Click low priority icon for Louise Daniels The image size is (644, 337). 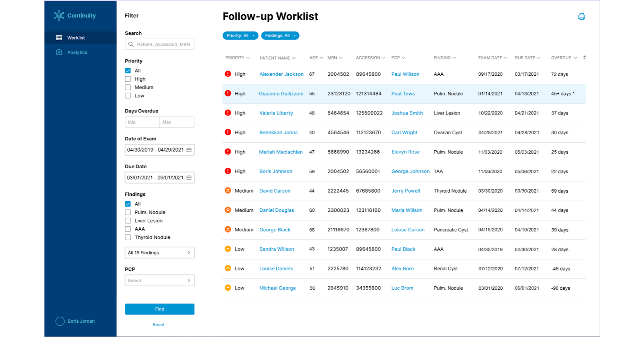click(228, 268)
